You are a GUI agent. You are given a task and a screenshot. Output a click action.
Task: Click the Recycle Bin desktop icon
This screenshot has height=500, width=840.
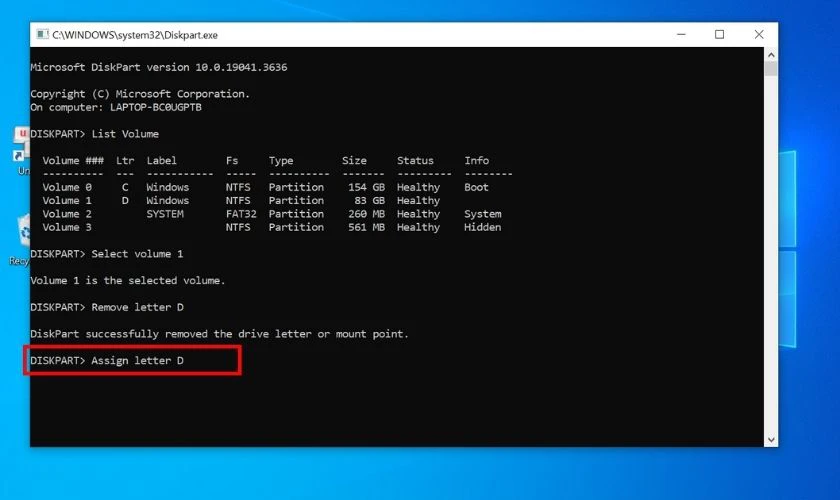[x=21, y=240]
